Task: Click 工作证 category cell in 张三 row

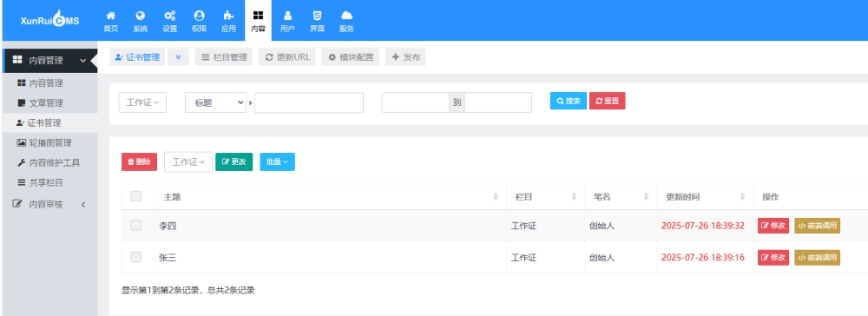Action: (523, 257)
